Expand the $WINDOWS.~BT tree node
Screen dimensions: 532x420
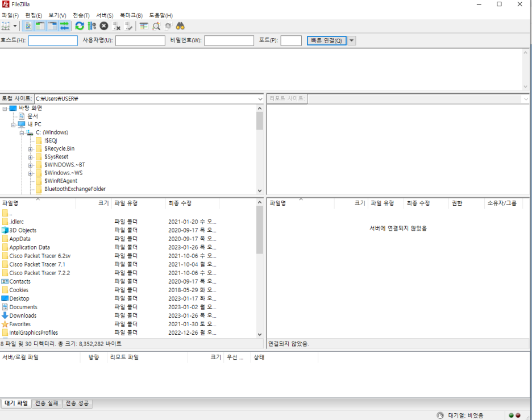coord(30,165)
